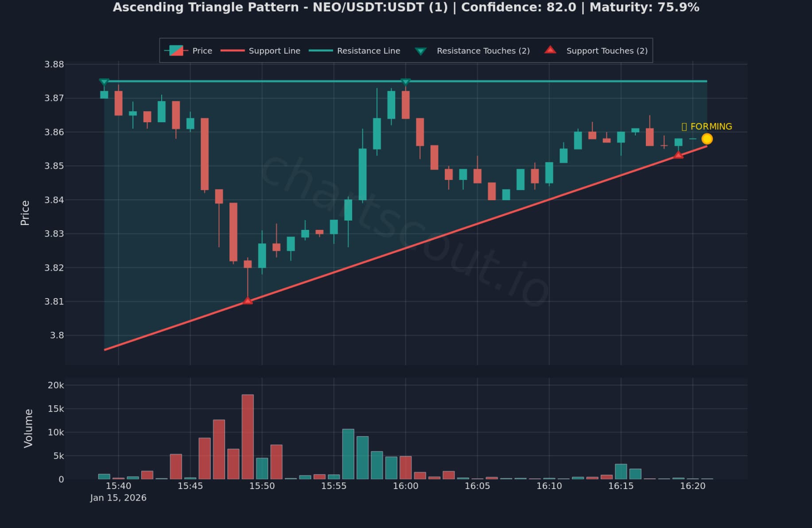Screen dimensions: 812x528
Task: Toggle Support Line visibility via legend
Action: pos(274,50)
